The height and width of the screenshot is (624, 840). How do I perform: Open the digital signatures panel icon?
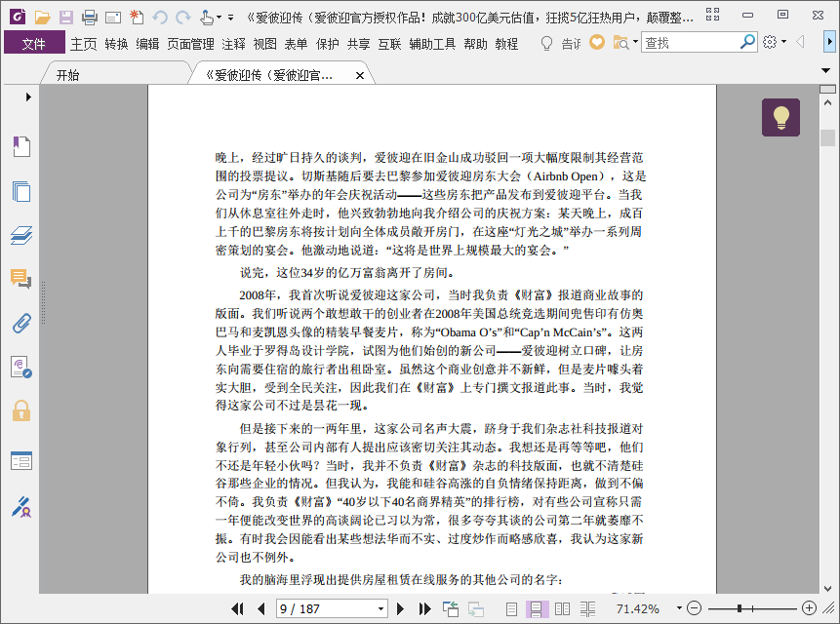[x=21, y=368]
